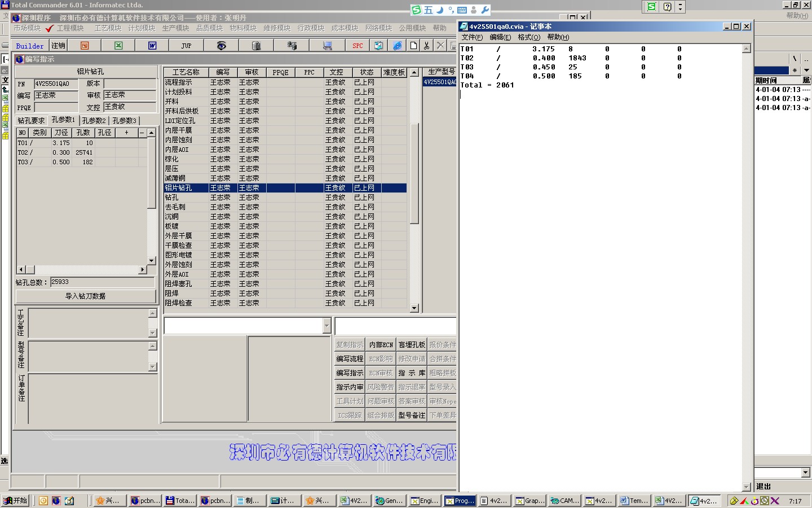The width and height of the screenshot is (812, 508).
Task: Click the SPC toolbar button
Action: [358, 46]
